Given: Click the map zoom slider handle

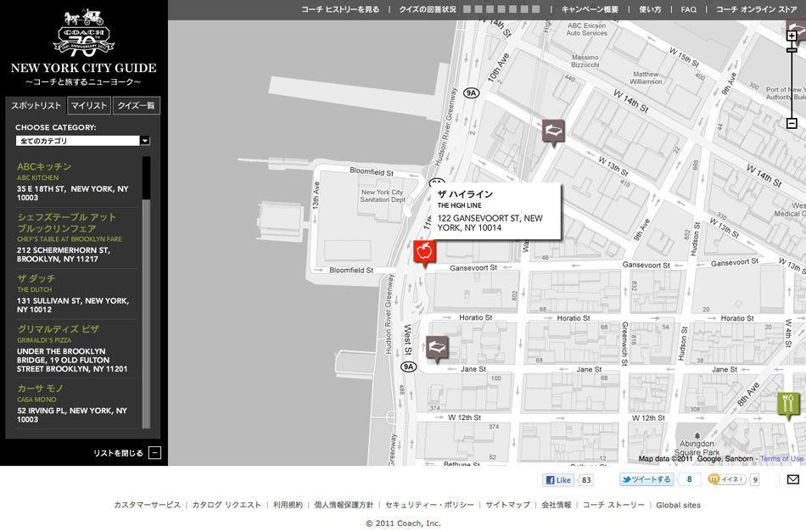Looking at the screenshot, I should click(792, 50).
